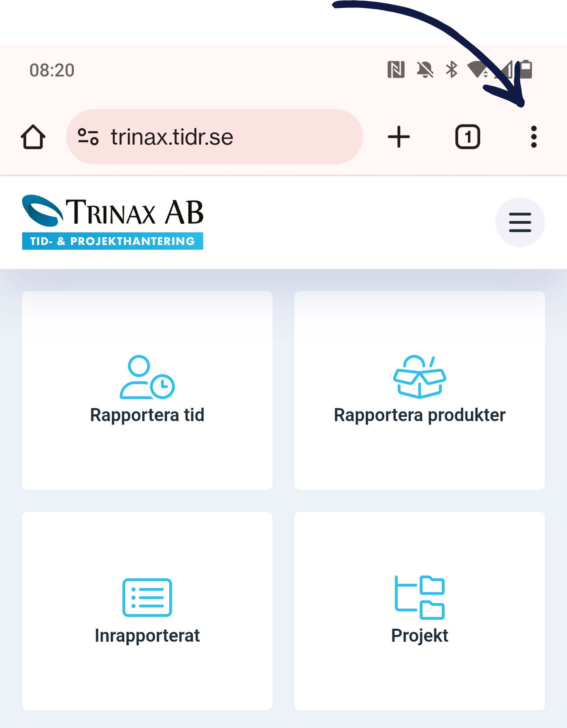
Task: Focus the trinax.tidr.se address bar
Action: [x=214, y=137]
